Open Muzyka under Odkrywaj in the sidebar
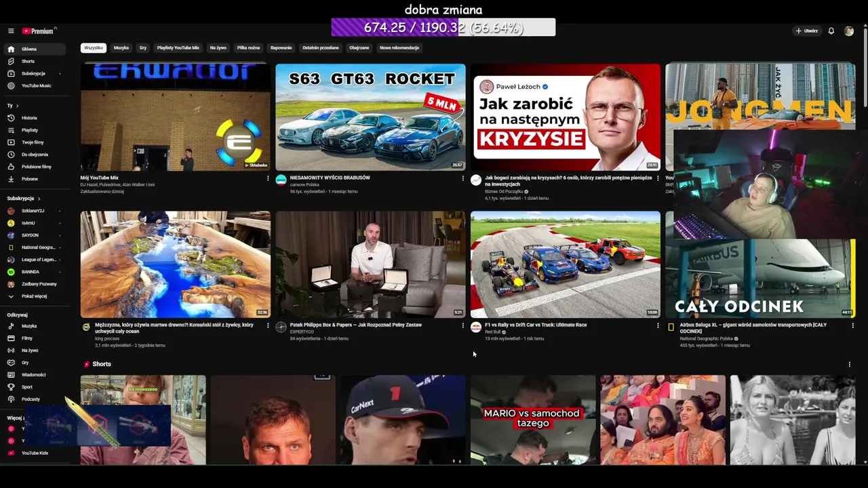Image resolution: width=868 pixels, height=488 pixels. click(33, 326)
